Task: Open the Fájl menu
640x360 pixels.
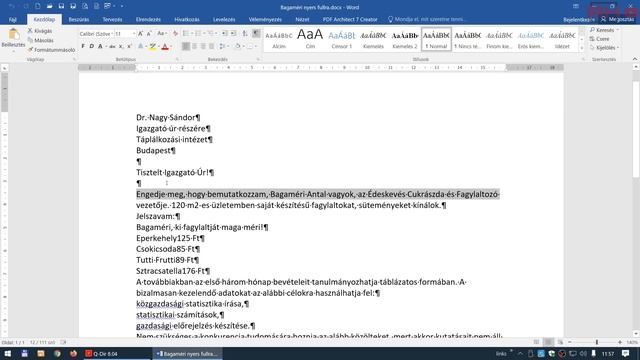Action: [x=13, y=20]
